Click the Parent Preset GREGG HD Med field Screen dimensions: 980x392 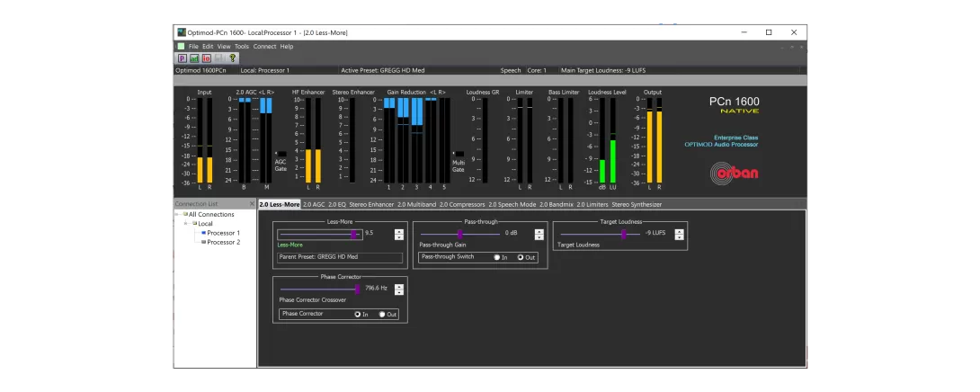tap(339, 257)
